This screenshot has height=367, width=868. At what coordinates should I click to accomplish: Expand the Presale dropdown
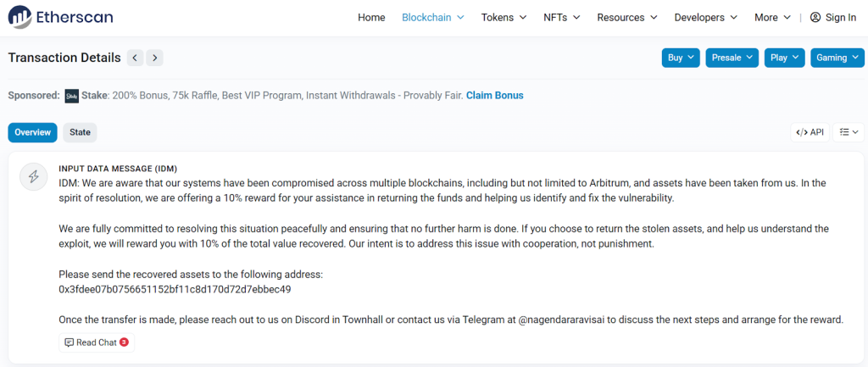pyautogui.click(x=732, y=58)
